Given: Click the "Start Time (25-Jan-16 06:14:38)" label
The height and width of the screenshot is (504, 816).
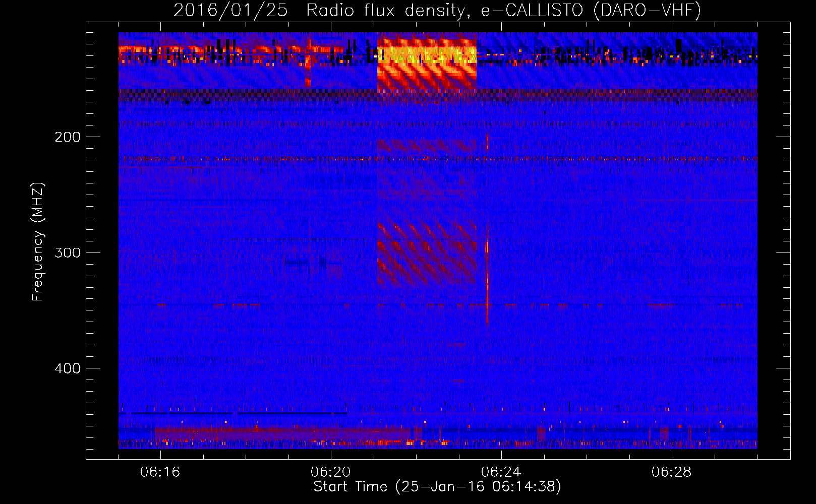Looking at the screenshot, I should [x=437, y=487].
